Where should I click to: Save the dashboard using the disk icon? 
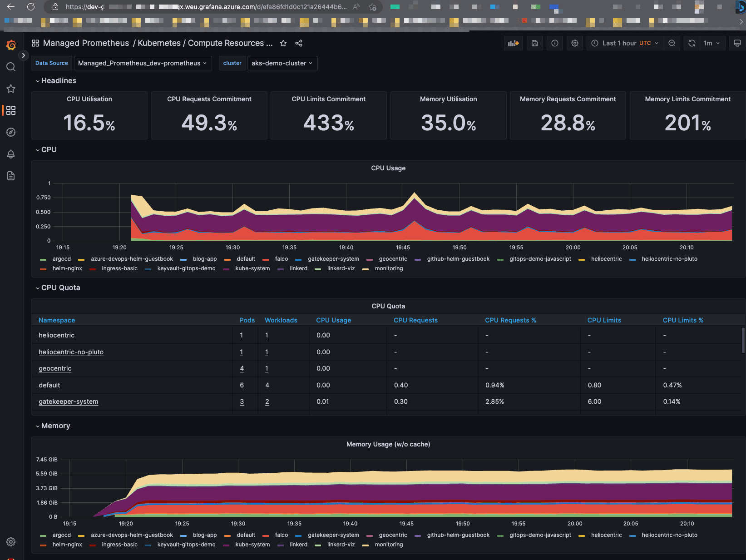534,43
